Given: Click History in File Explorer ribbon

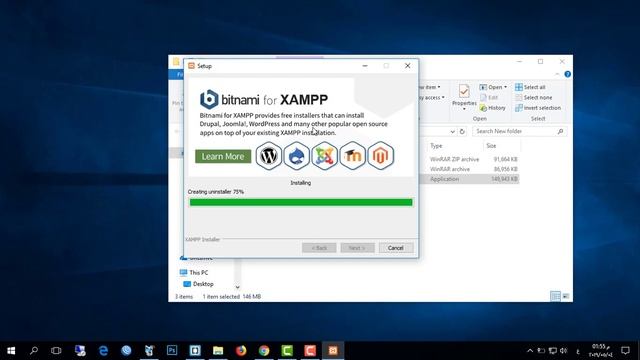Looking at the screenshot, I should [x=493, y=108].
